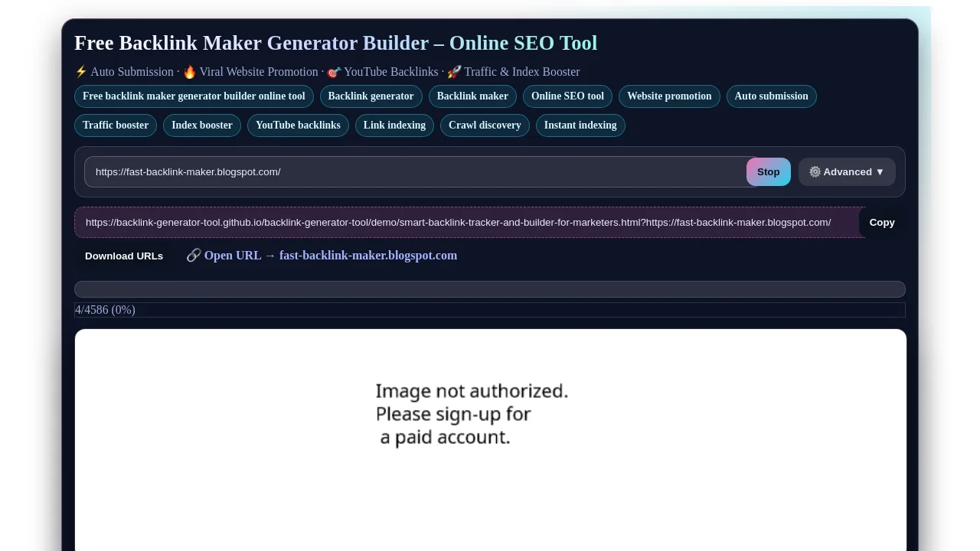The image size is (980, 551).
Task: Click the 'Viral Website Promotion' subtitle text
Action: [x=259, y=72]
